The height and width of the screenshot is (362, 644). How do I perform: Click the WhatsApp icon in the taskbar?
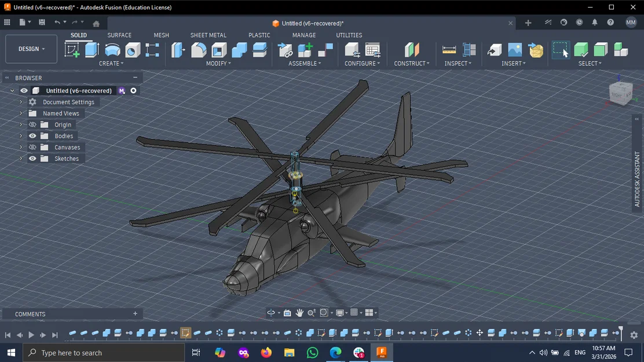coord(312,352)
